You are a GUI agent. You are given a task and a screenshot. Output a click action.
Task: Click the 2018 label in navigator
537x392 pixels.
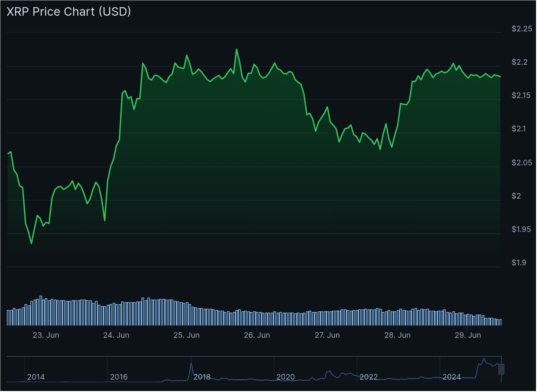click(x=202, y=377)
